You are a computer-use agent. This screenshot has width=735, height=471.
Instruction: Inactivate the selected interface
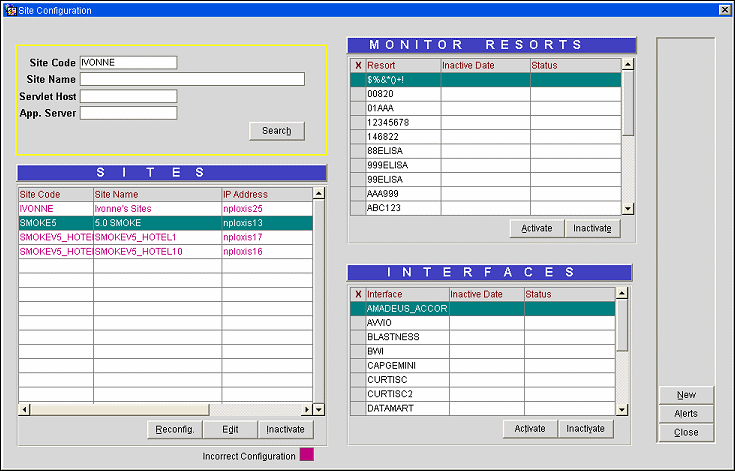pyautogui.click(x=585, y=428)
